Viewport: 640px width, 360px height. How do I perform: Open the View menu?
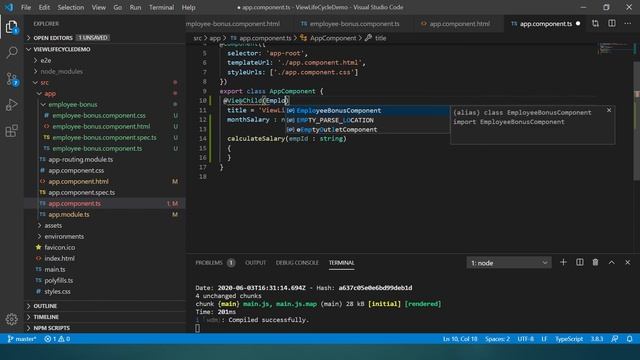click(99, 7)
